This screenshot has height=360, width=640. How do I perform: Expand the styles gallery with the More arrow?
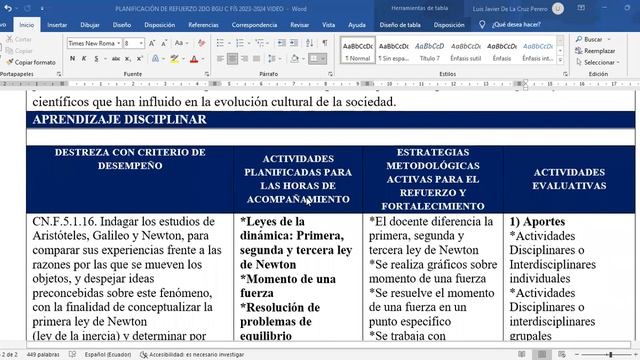pyautogui.click(x=560, y=60)
